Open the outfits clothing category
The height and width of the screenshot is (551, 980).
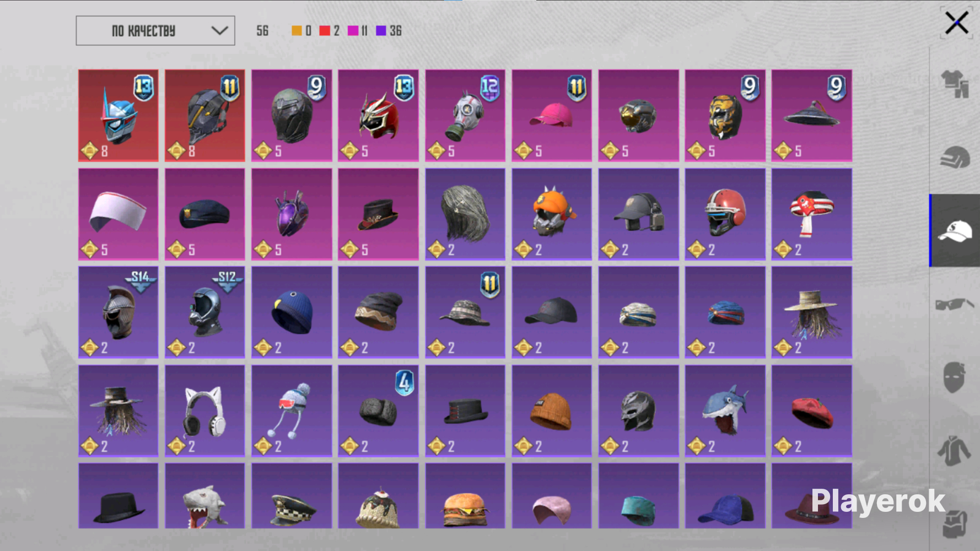pyautogui.click(x=955, y=84)
